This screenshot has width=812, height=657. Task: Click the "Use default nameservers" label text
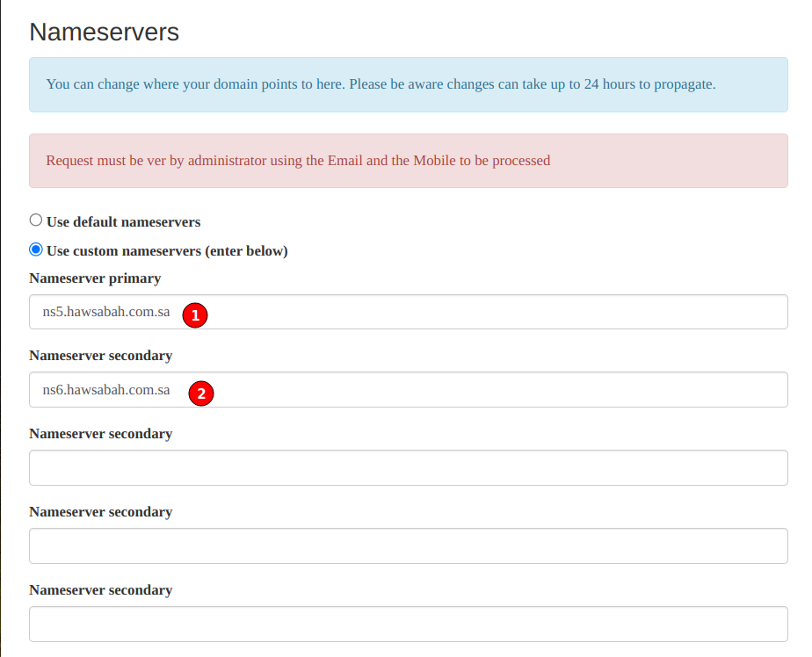point(123,221)
